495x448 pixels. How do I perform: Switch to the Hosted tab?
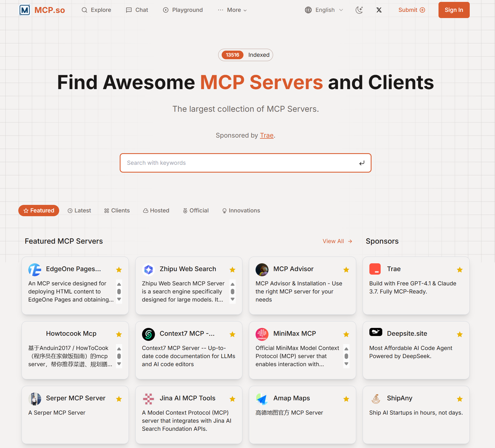coord(156,211)
